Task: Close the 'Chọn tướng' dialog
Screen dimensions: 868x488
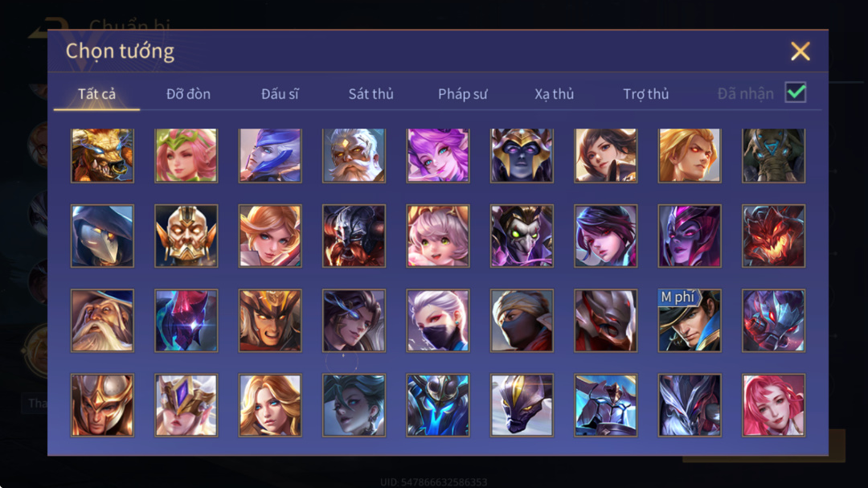Action: point(800,51)
